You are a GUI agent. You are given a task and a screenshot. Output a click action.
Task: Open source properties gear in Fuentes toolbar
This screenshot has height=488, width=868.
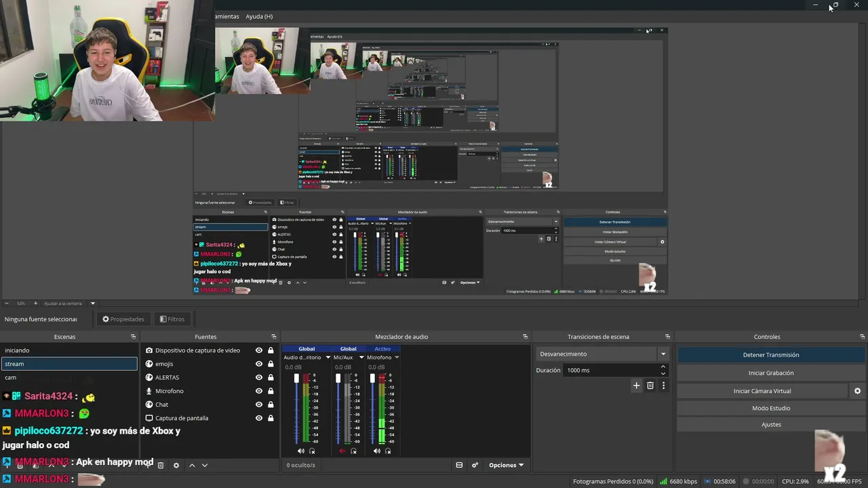[x=176, y=465]
